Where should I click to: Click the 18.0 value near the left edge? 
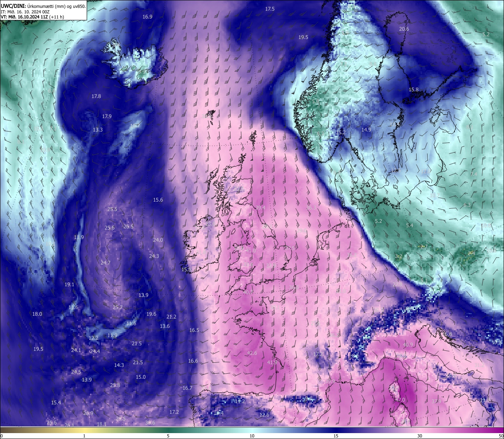[x=37, y=314]
